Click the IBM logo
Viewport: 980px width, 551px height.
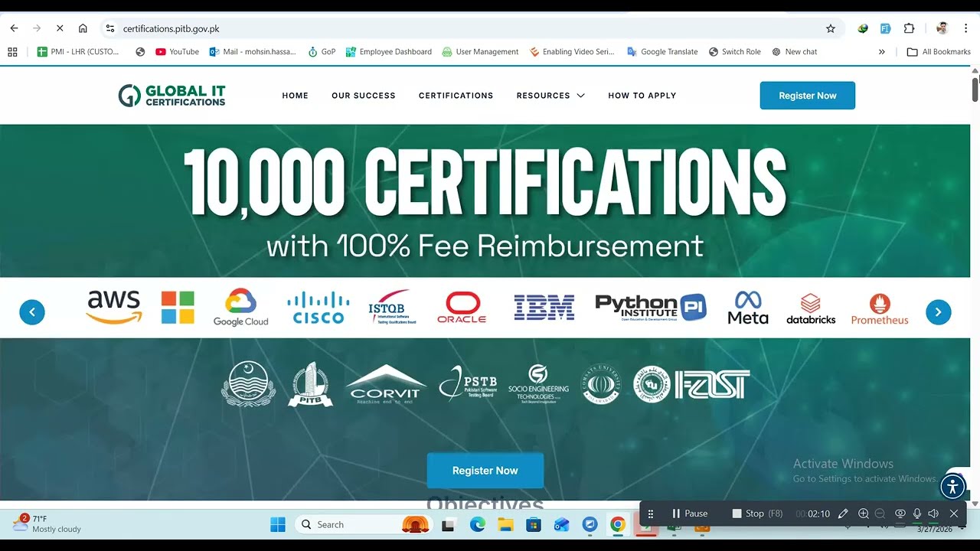pyautogui.click(x=544, y=308)
